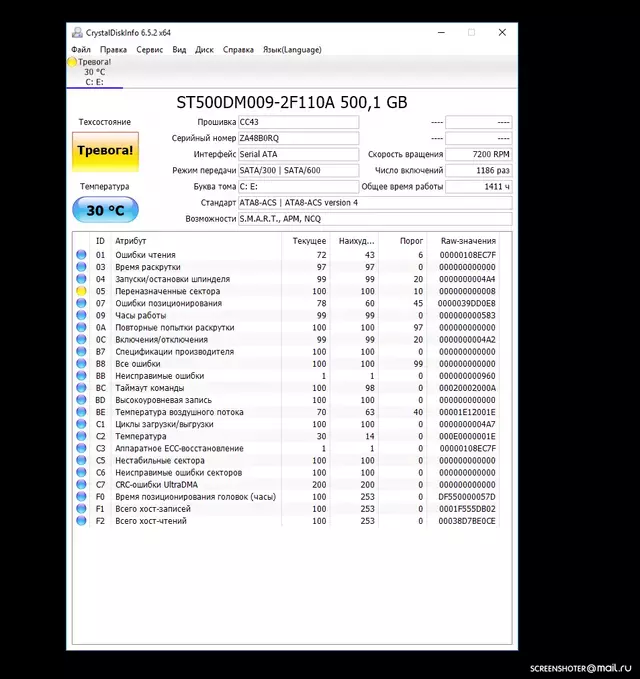Click the blue status icon for 09 Часы работы
The height and width of the screenshot is (679, 640).
[81, 315]
